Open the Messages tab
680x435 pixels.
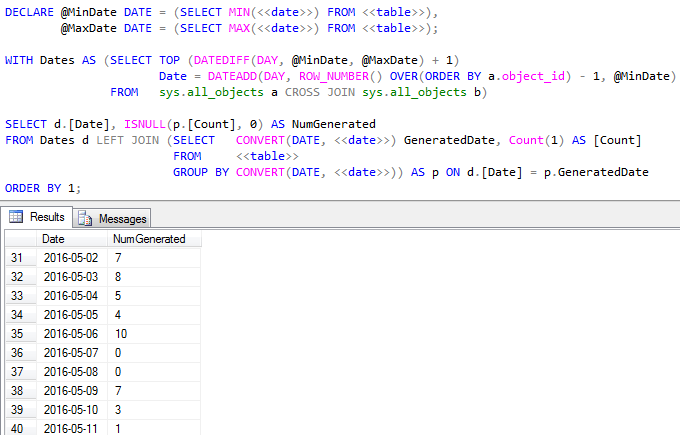[x=112, y=219]
